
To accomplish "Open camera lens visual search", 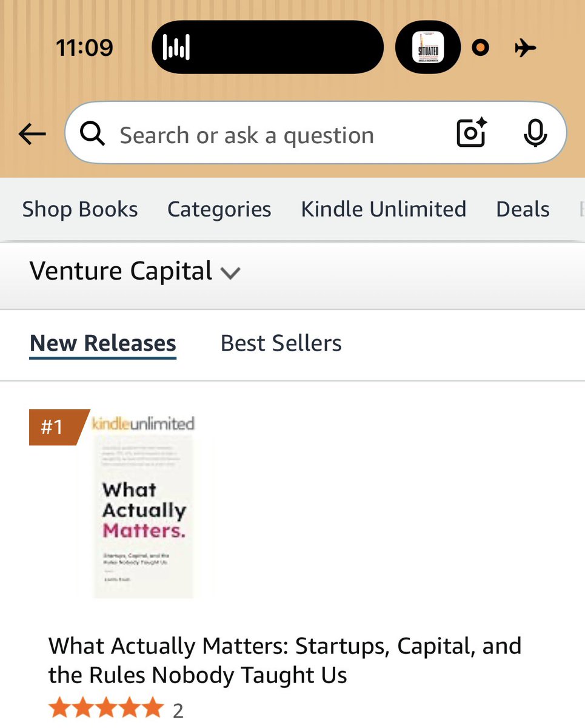I will tap(472, 133).
